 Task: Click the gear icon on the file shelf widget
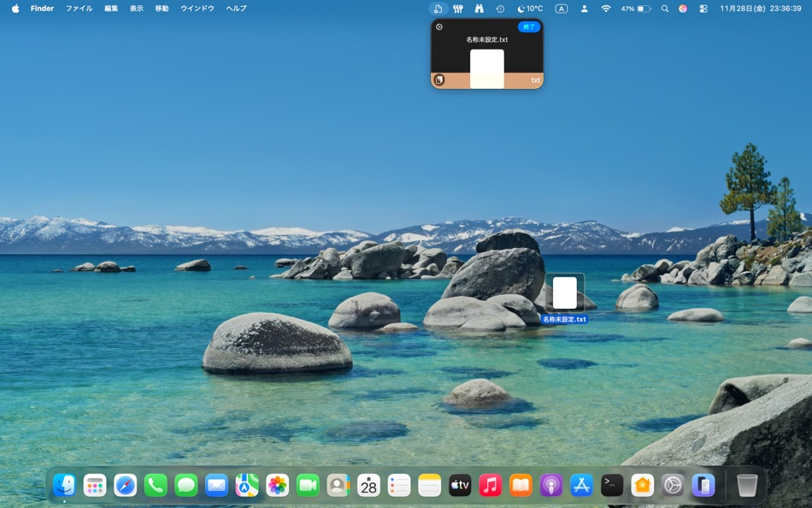tap(439, 27)
